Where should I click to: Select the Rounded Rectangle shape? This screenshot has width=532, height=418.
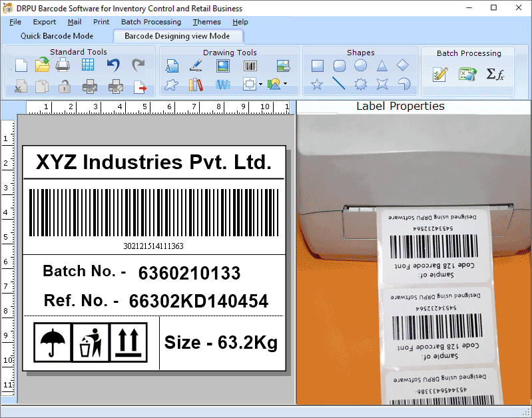[x=340, y=66]
